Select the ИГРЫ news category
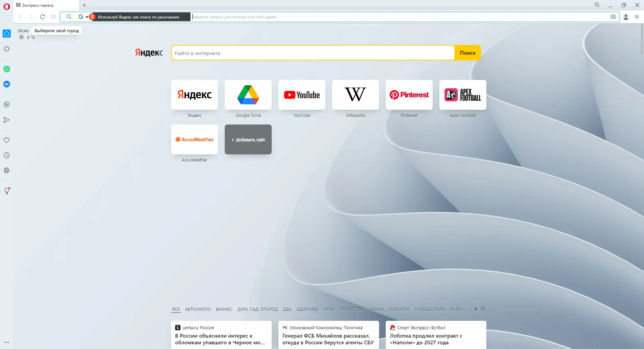This screenshot has height=349, width=644. click(x=329, y=309)
